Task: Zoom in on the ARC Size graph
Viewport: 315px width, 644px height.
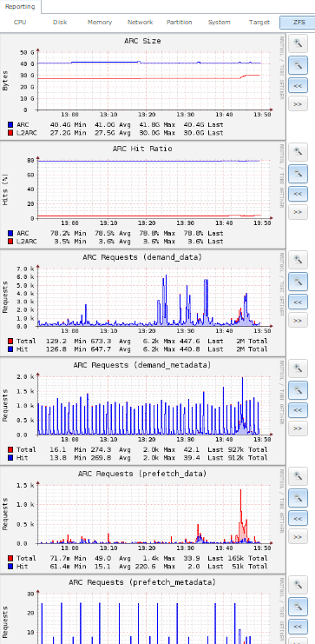Action: pos(298,43)
